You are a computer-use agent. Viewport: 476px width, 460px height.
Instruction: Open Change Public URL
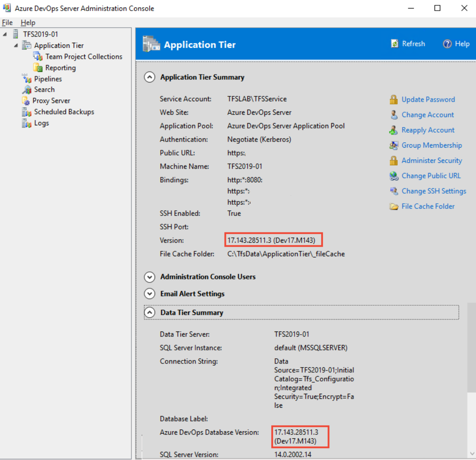click(x=431, y=176)
